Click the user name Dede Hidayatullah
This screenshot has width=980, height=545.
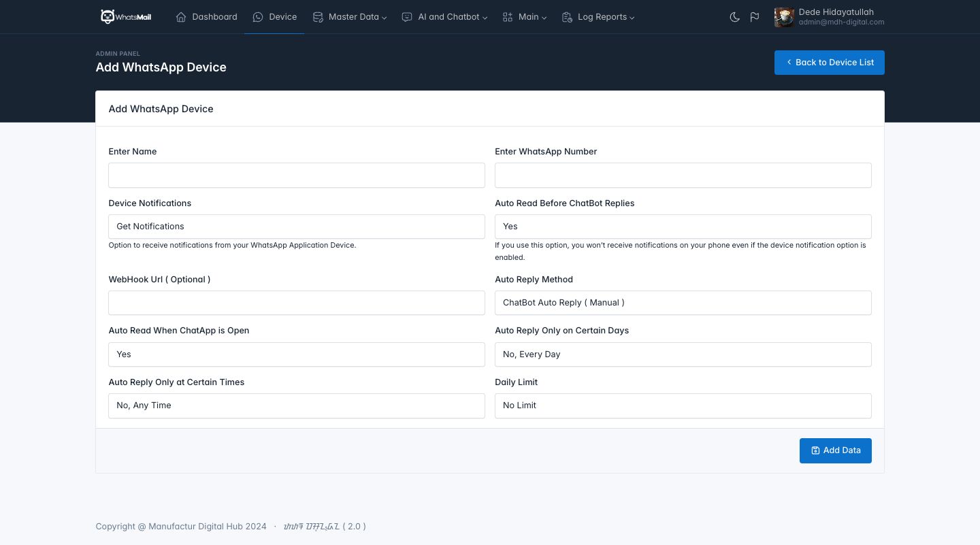(836, 12)
